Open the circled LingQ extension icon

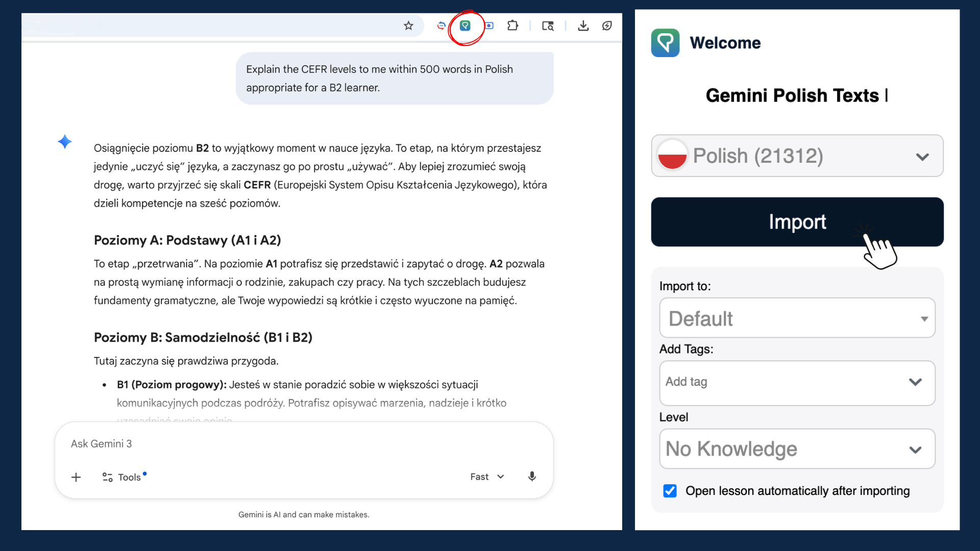(465, 26)
